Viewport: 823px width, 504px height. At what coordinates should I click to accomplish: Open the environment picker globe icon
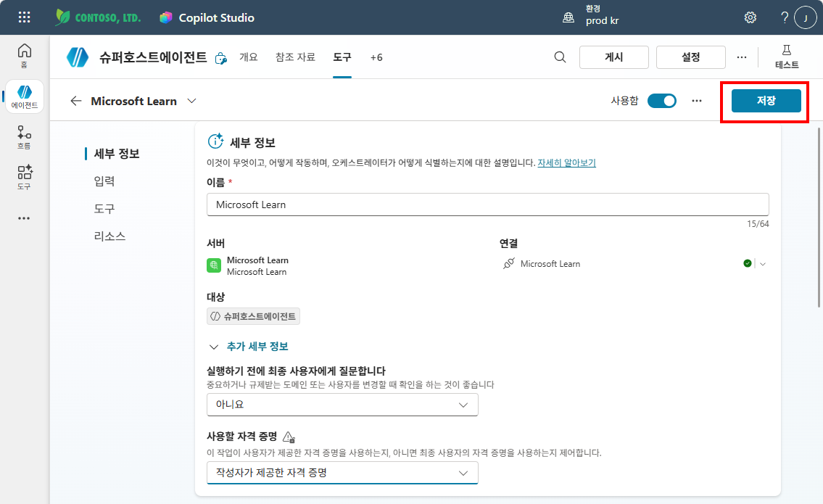pyautogui.click(x=568, y=17)
